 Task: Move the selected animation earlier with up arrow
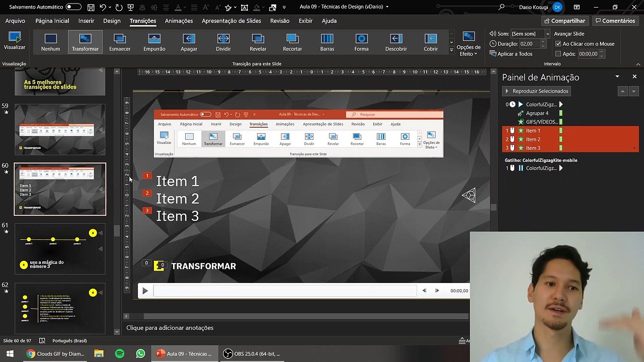[622, 91]
